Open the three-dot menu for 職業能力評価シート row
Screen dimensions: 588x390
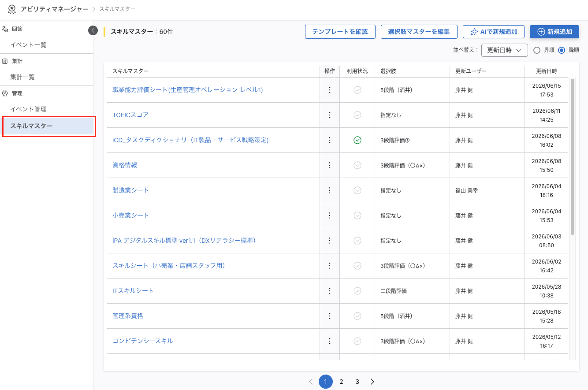[329, 90]
